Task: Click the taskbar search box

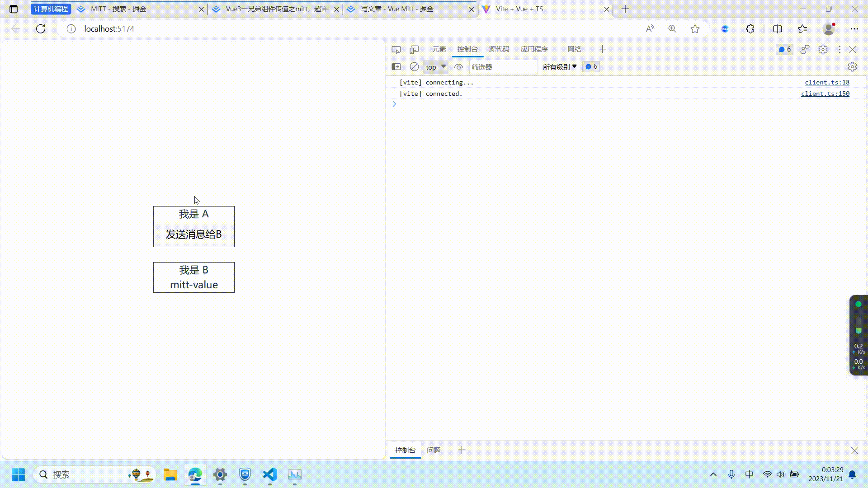Action: (94, 474)
